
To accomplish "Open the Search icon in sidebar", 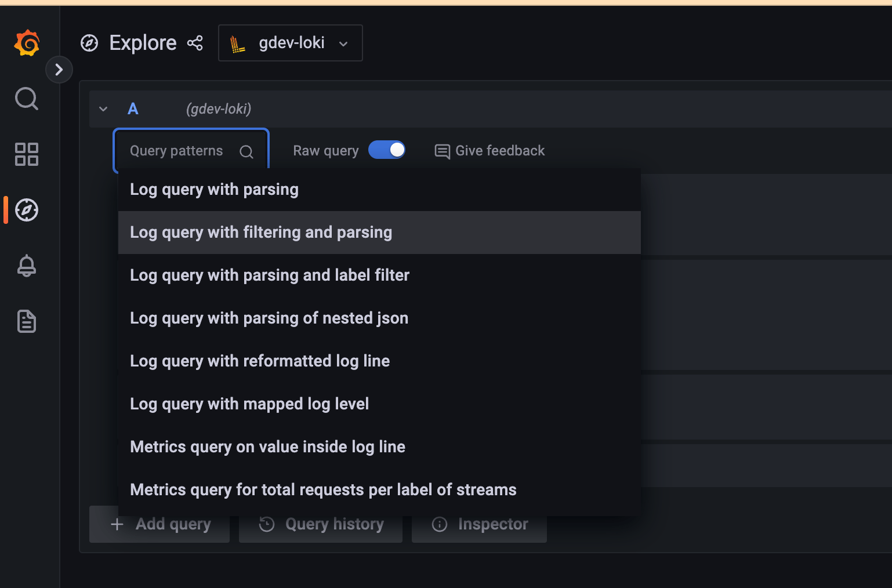I will tap(27, 99).
